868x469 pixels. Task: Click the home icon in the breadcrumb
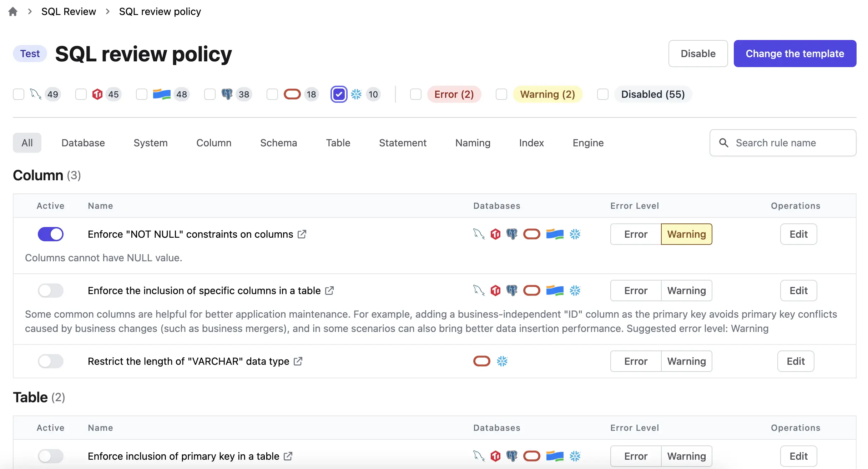(x=13, y=11)
